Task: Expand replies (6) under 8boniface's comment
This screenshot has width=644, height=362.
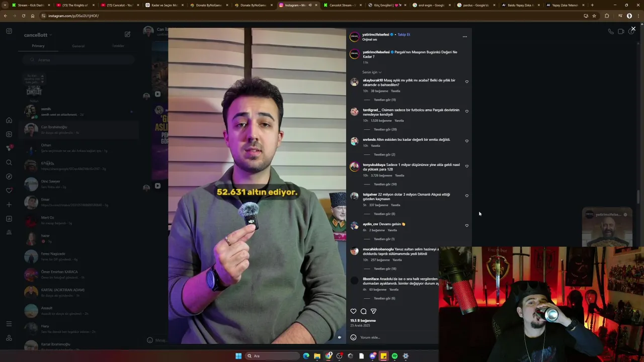Action: pyautogui.click(x=384, y=298)
